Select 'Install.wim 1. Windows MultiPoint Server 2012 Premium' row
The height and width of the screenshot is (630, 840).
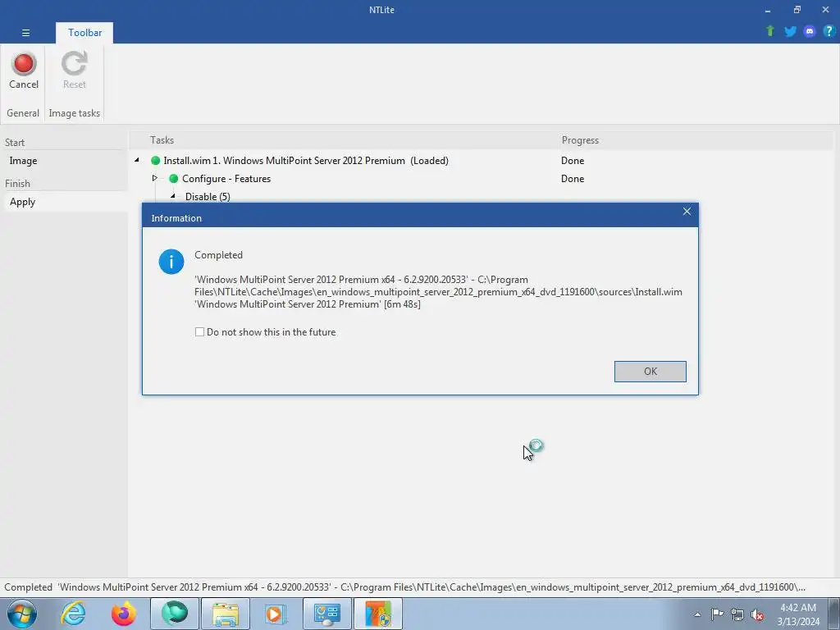pyautogui.click(x=306, y=161)
